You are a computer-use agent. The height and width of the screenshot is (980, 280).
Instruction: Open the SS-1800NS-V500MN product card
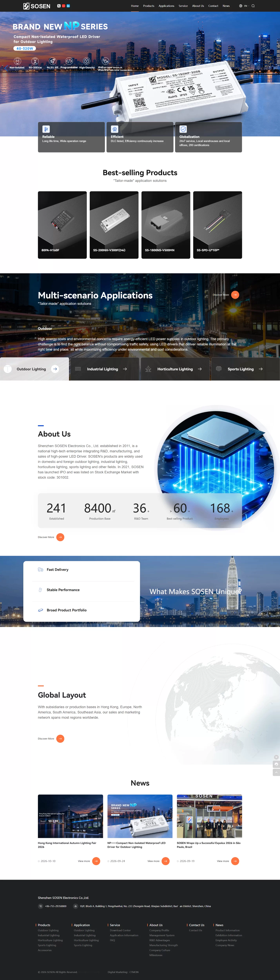(166, 225)
